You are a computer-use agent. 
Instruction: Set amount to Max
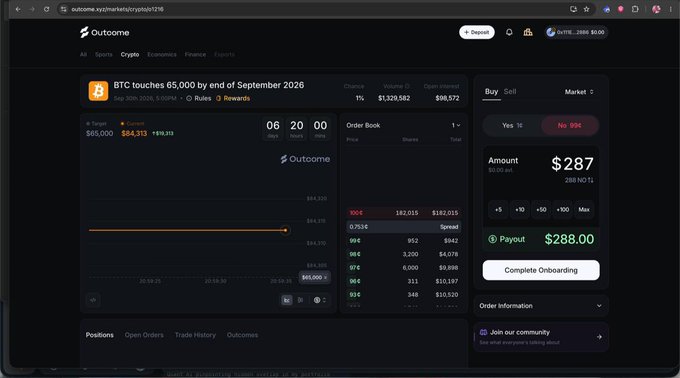point(584,210)
